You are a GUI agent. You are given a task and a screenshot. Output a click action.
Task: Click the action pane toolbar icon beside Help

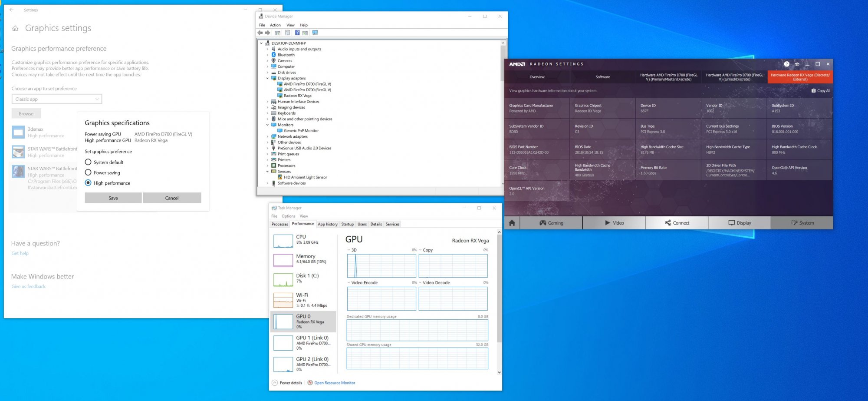pos(305,33)
